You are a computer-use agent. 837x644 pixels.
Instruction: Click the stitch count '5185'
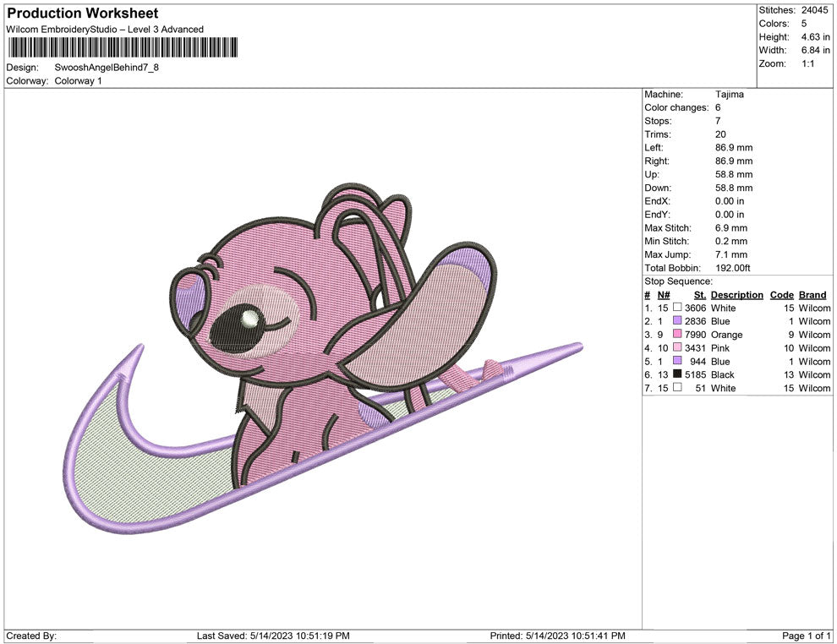tap(696, 374)
